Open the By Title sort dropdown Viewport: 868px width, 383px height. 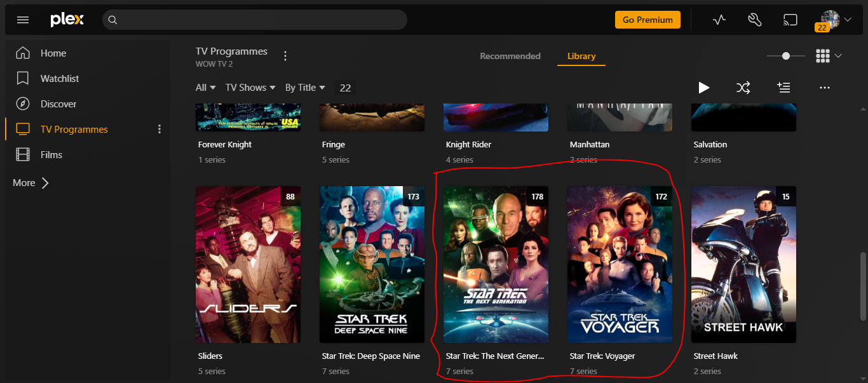305,88
